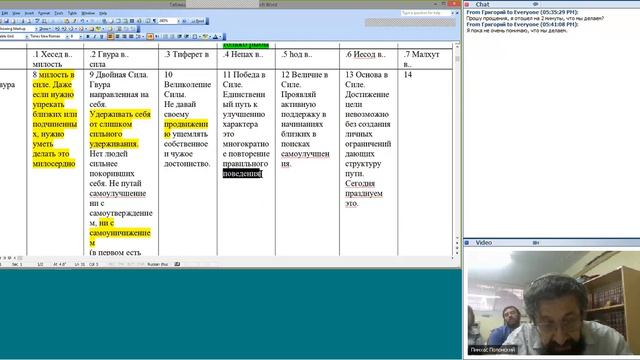Click the header cell '.6 Иесод в..'
This screenshot has width=640, height=360.
coord(369,59)
